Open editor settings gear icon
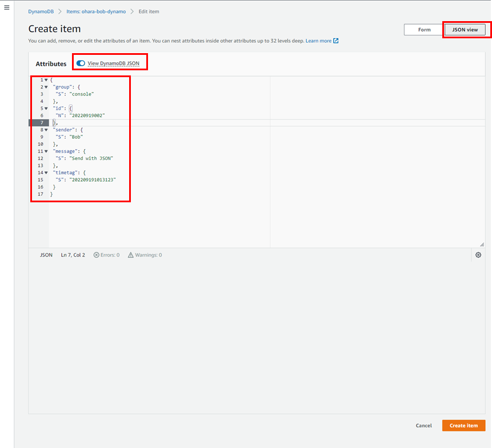The image size is (492, 448). pyautogui.click(x=478, y=255)
